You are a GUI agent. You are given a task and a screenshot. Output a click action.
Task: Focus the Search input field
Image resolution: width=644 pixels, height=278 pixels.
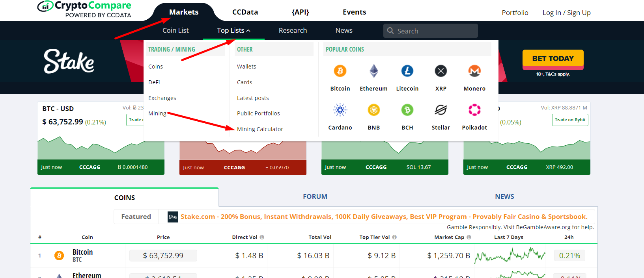coord(430,31)
